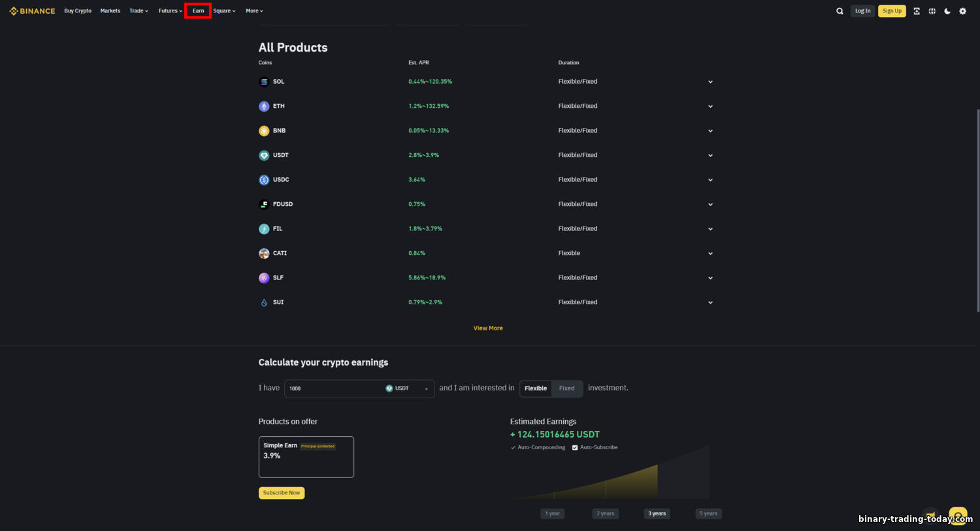The height and width of the screenshot is (531, 980).
Task: Click the SOL coin icon
Action: 264,82
